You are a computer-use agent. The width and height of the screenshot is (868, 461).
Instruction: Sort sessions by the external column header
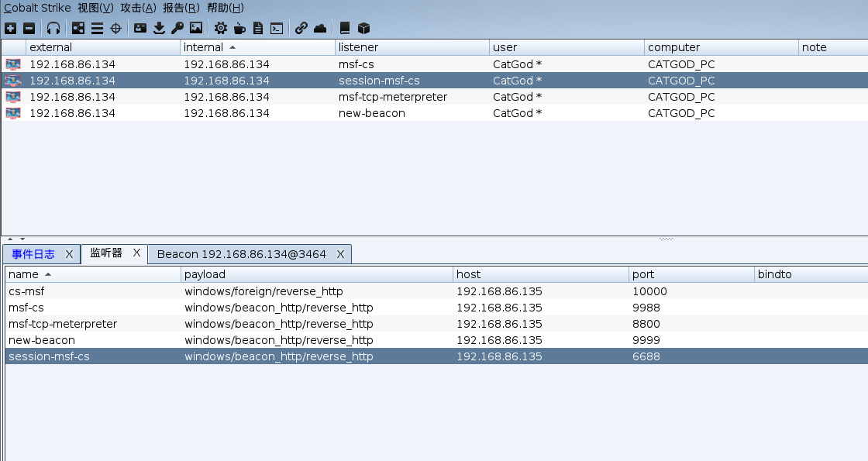(x=103, y=47)
